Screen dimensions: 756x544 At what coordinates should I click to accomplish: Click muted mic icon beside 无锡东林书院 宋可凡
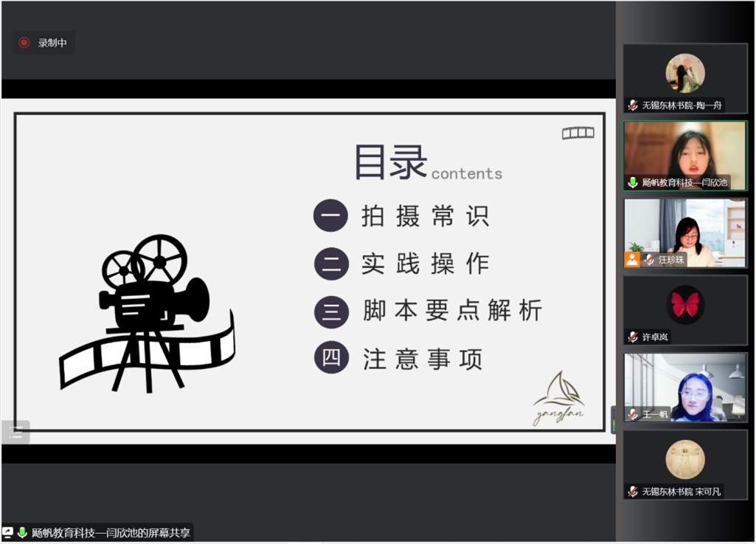633,492
